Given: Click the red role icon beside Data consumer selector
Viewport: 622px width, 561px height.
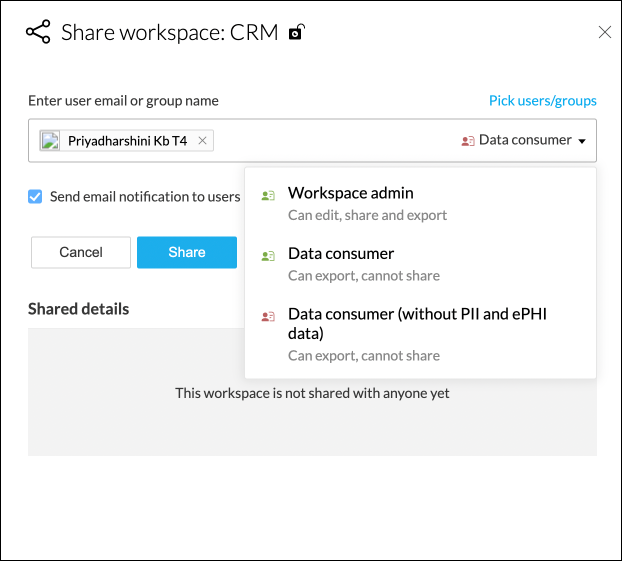Looking at the screenshot, I should pos(467,141).
